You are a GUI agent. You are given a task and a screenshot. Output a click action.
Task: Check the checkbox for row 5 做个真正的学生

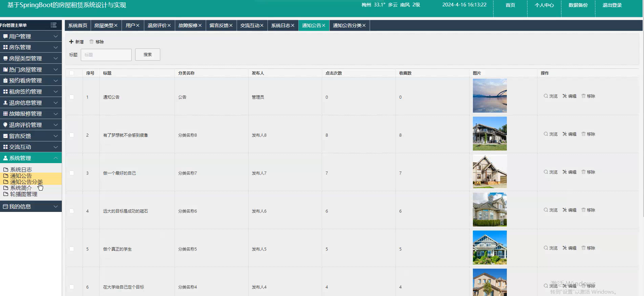pyautogui.click(x=72, y=249)
